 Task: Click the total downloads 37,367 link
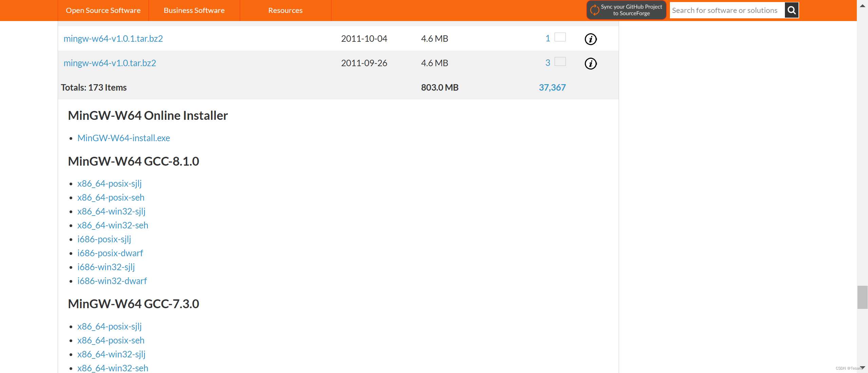tap(552, 88)
